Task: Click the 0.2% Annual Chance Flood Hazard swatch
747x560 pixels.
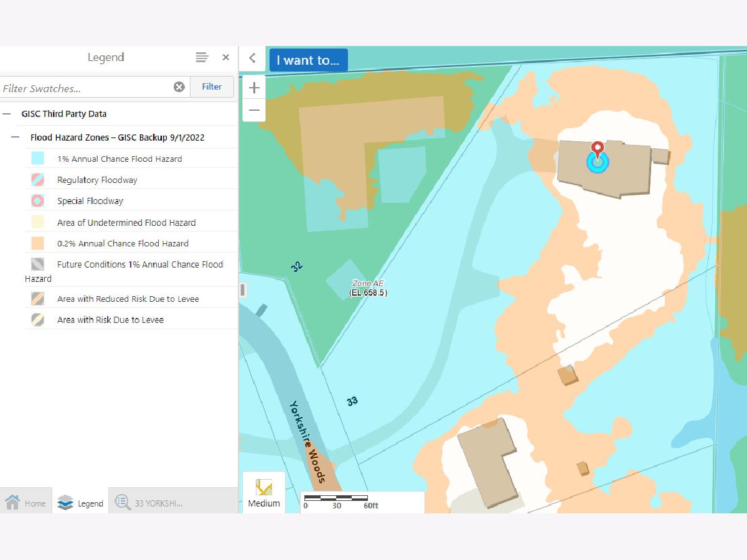Action: (x=37, y=243)
